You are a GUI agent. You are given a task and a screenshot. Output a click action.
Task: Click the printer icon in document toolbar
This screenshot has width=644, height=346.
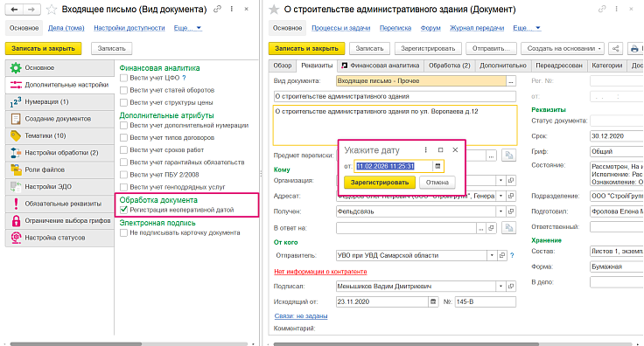634,48
